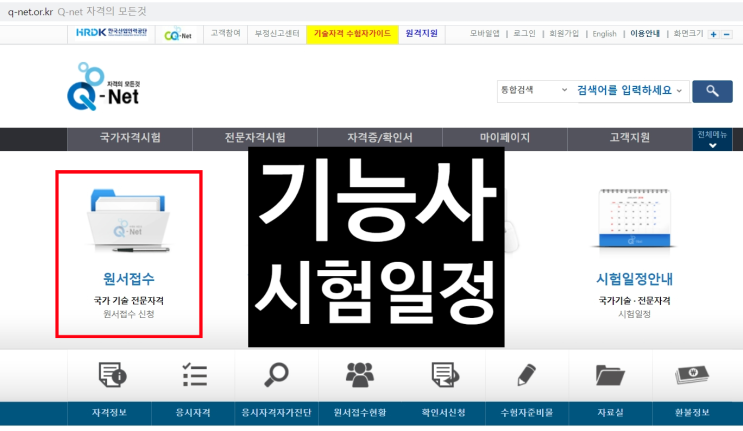Screen dimensions: 743x431
Task: Click the HRDK logo in top bar
Action: coord(111,33)
